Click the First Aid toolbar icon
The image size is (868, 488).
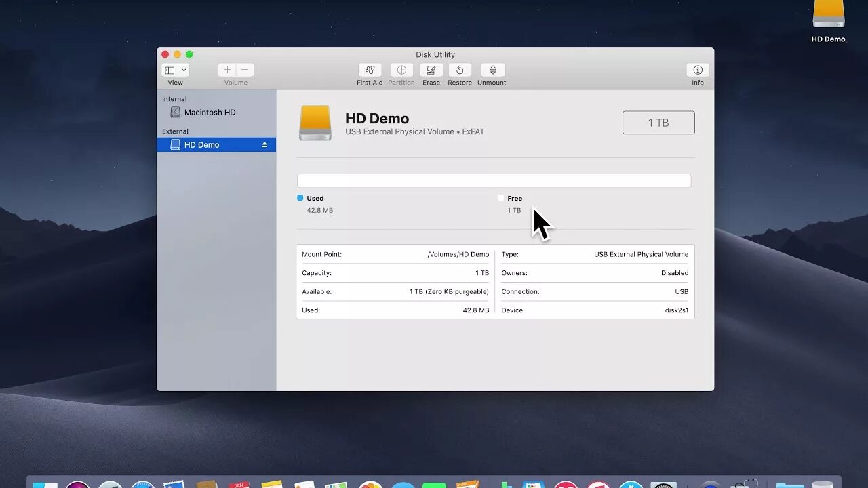click(370, 70)
